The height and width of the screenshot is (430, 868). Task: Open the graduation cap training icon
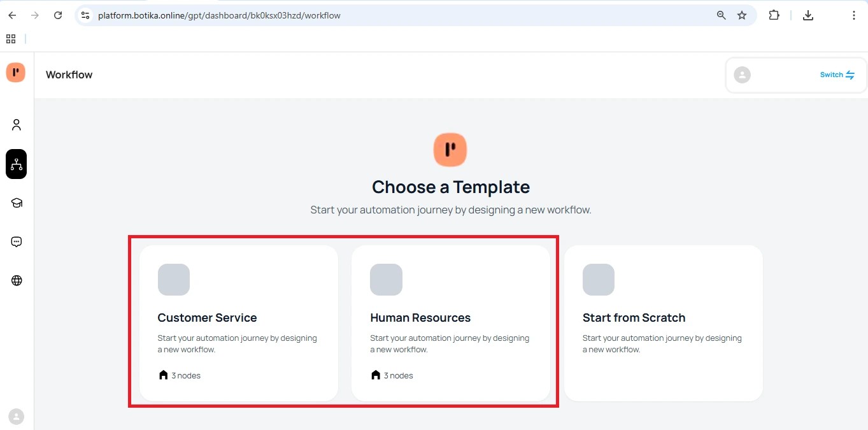(17, 203)
